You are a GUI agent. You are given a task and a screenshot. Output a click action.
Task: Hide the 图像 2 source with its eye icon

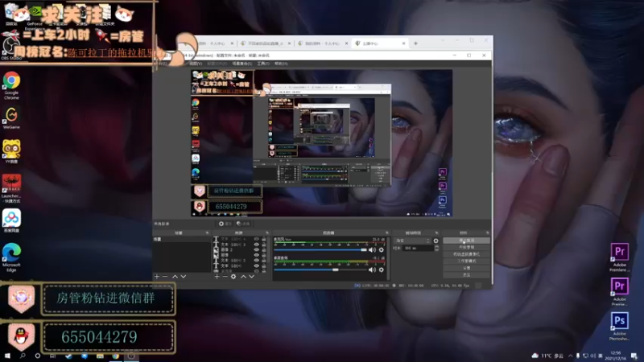click(x=256, y=249)
